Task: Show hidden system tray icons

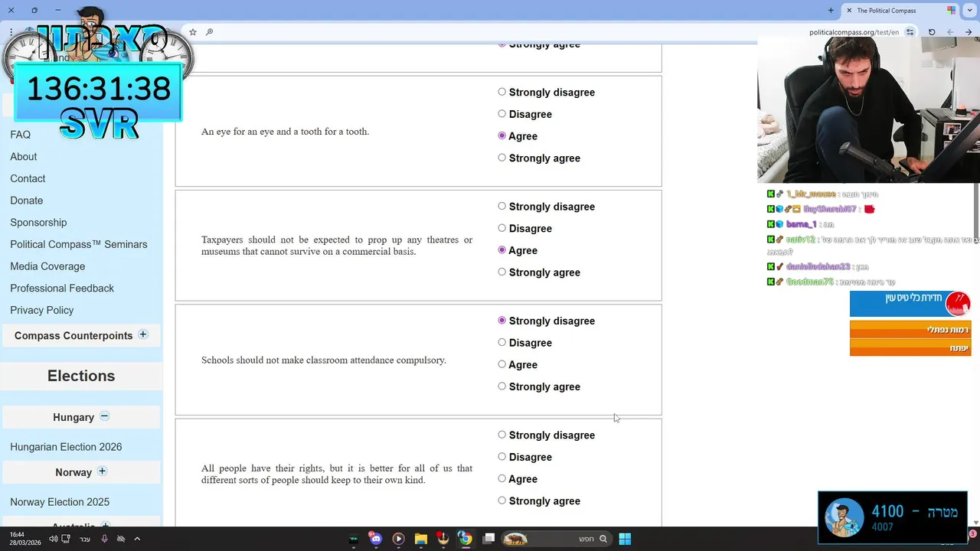Action: pos(137,539)
